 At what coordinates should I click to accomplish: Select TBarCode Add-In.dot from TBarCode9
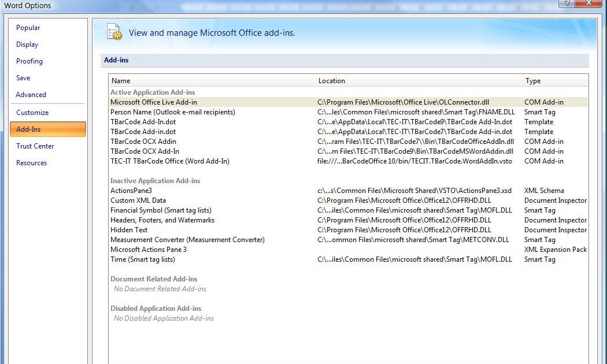click(x=349, y=122)
